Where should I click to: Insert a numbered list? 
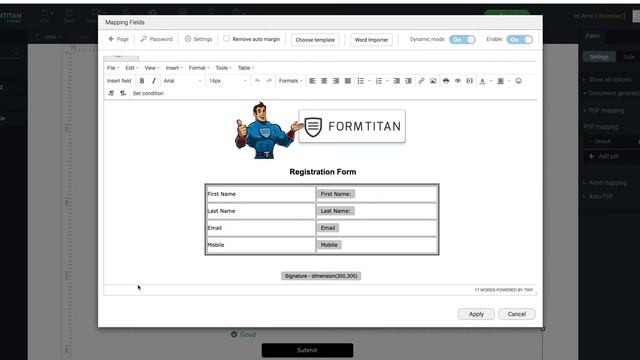point(379,81)
